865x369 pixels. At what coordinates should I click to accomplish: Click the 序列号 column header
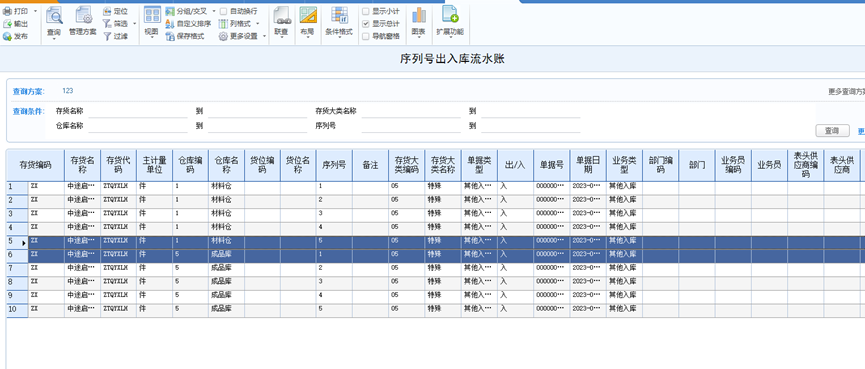pyautogui.click(x=334, y=164)
